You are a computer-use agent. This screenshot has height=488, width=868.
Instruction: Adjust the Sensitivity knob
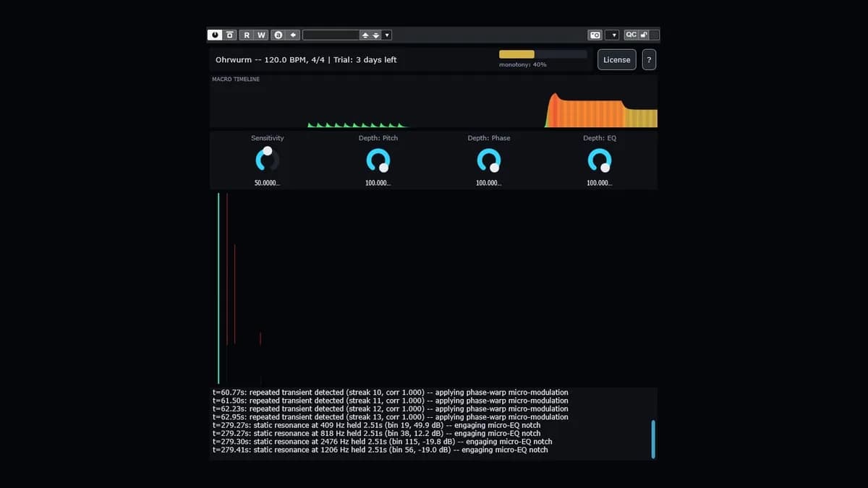click(268, 160)
